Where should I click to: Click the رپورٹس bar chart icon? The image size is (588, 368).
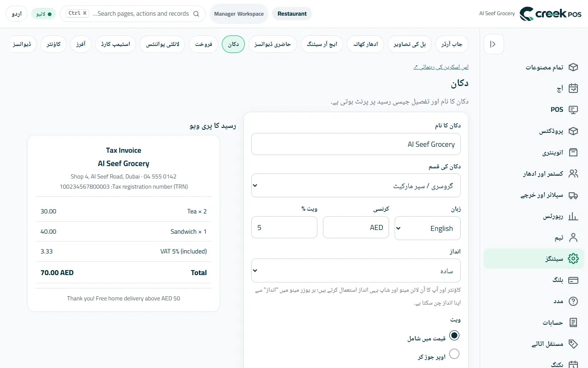pos(573,216)
